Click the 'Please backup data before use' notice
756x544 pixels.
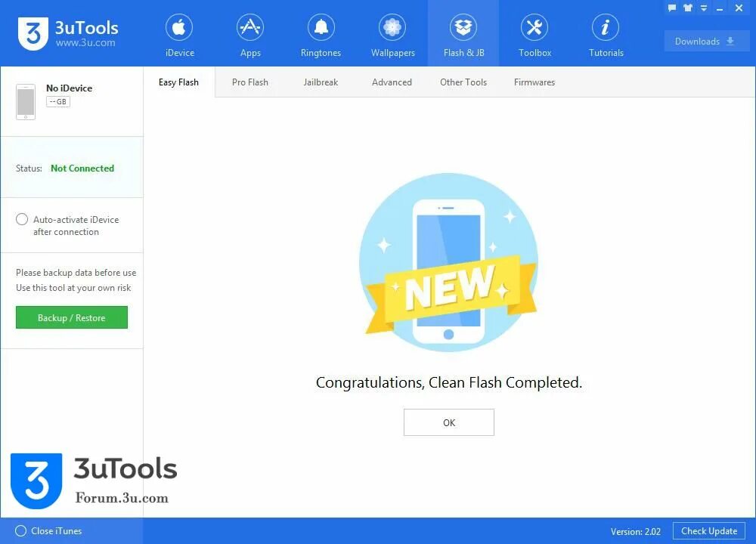pos(76,273)
